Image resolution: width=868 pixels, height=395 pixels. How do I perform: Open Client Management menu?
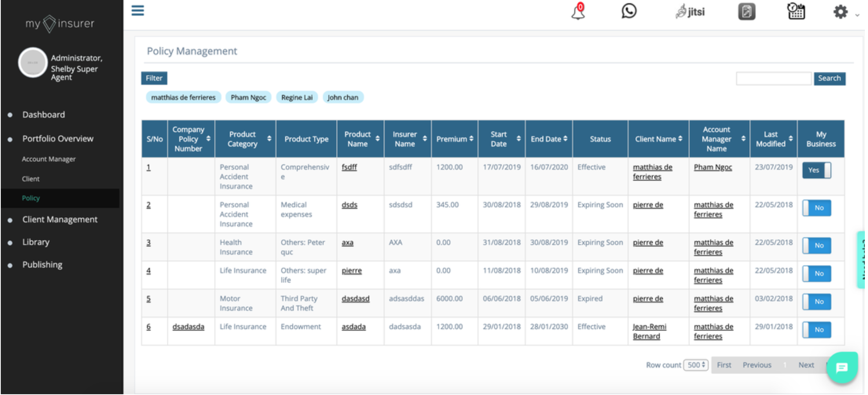60,219
